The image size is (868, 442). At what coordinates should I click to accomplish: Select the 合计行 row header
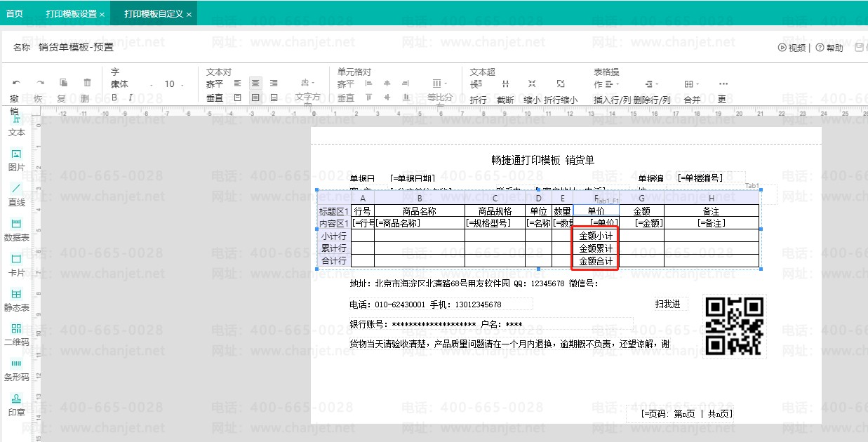point(334,261)
